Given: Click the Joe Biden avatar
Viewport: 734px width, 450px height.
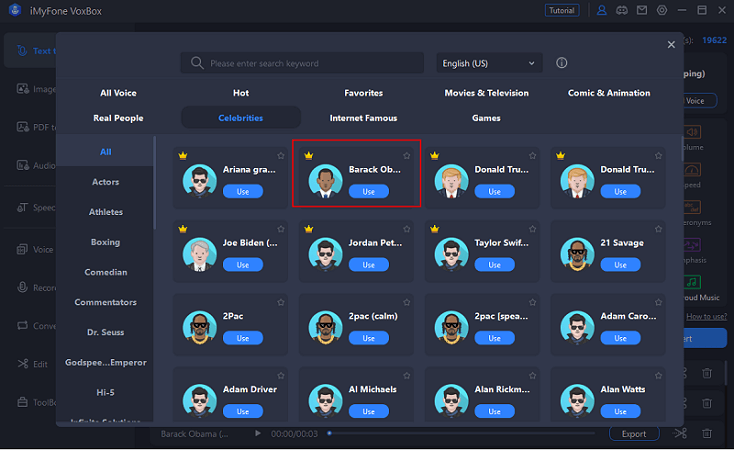Looking at the screenshot, I should coord(199,254).
